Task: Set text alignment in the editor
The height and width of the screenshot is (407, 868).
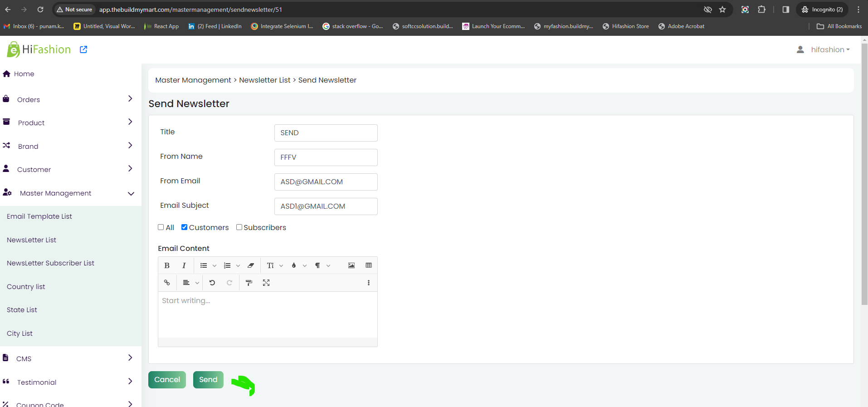Action: click(186, 283)
